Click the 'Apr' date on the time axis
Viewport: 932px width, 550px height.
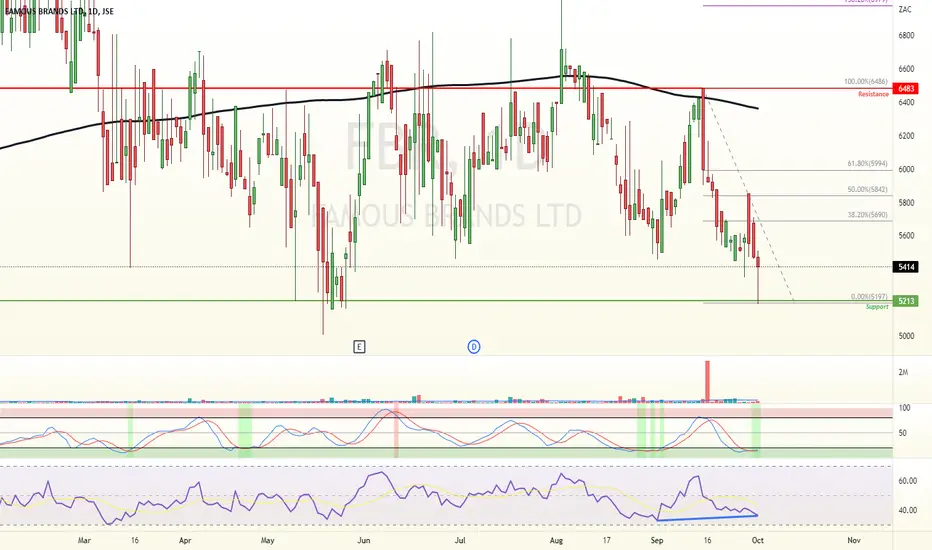tap(185, 540)
